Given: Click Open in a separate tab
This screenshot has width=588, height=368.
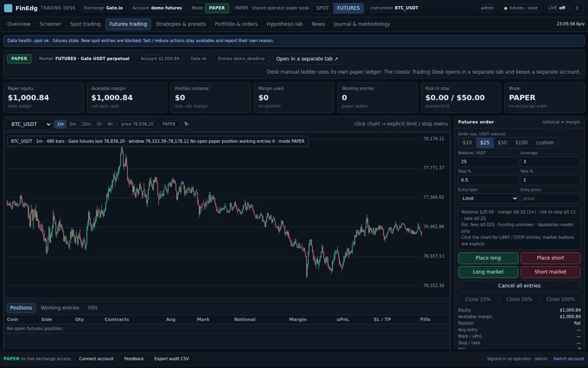Looking at the screenshot, I should 307,59.
